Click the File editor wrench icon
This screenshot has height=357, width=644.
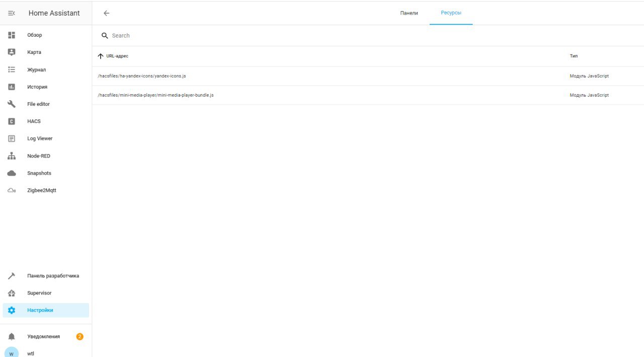12,104
